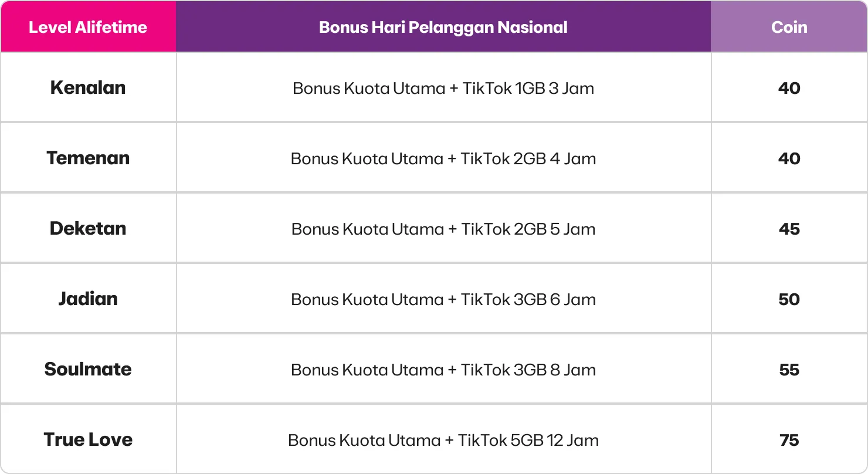Select the coin value 55
The height and width of the screenshot is (474, 868).
click(x=789, y=370)
